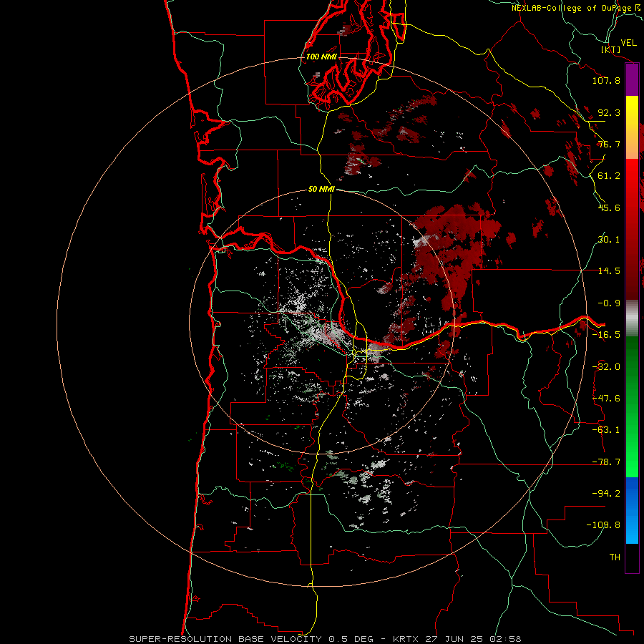Click the 30.1 velocity scale value
The image size is (644, 644).
[x=609, y=240]
